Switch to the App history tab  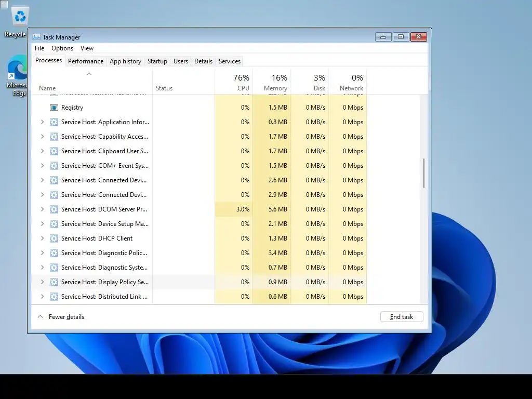click(125, 61)
